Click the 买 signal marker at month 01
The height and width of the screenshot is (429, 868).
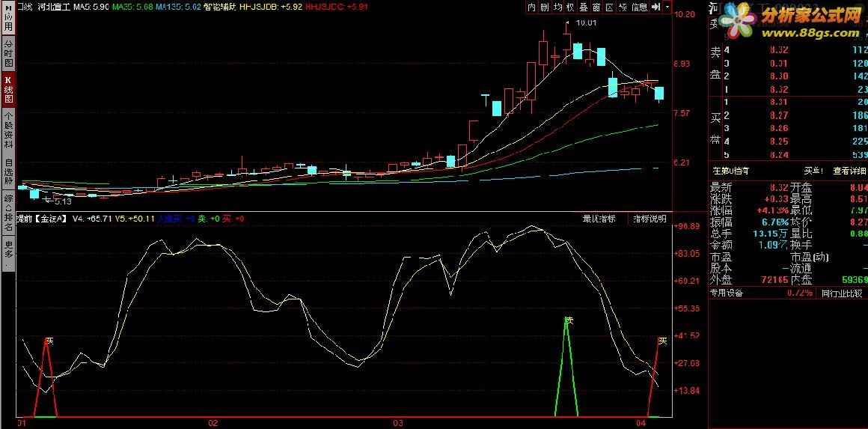[50, 341]
